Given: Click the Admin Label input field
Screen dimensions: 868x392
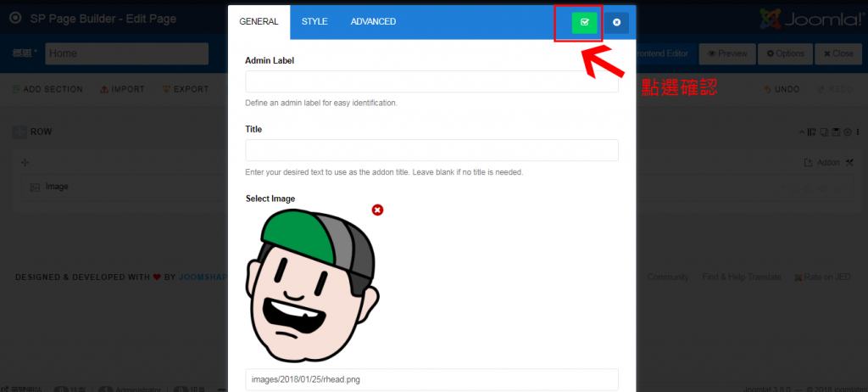Looking at the screenshot, I should tap(431, 81).
